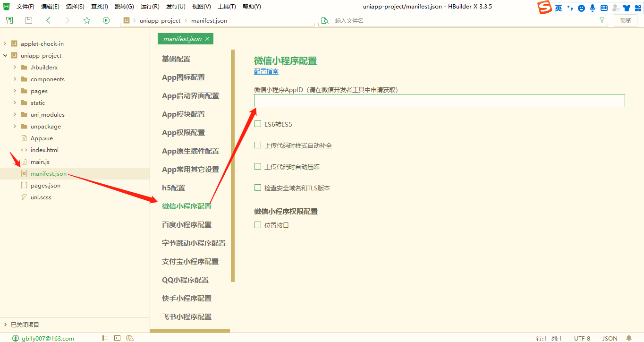This screenshot has height=342, width=644.
Task: Click the config list vertical scrollbar
Action: pos(233,166)
